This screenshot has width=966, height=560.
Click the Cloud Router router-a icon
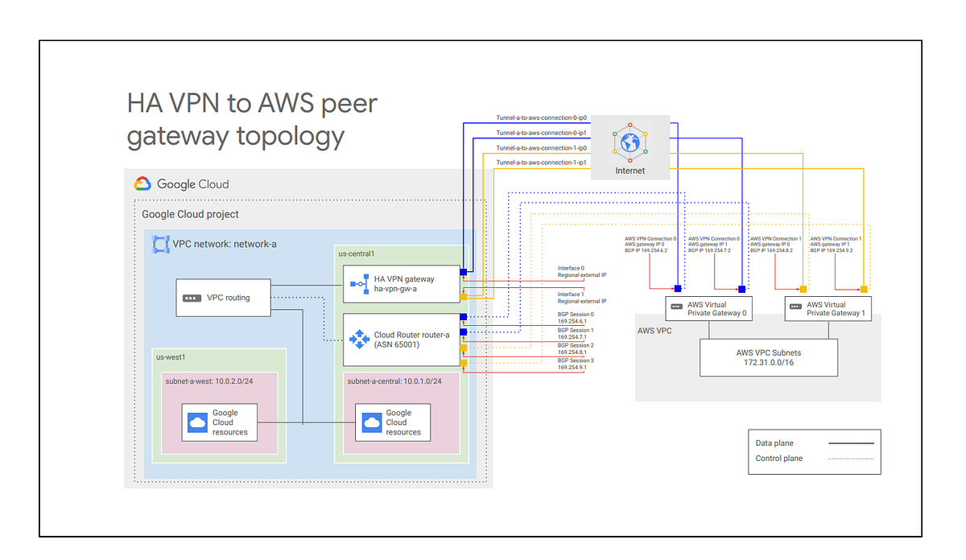tap(361, 340)
